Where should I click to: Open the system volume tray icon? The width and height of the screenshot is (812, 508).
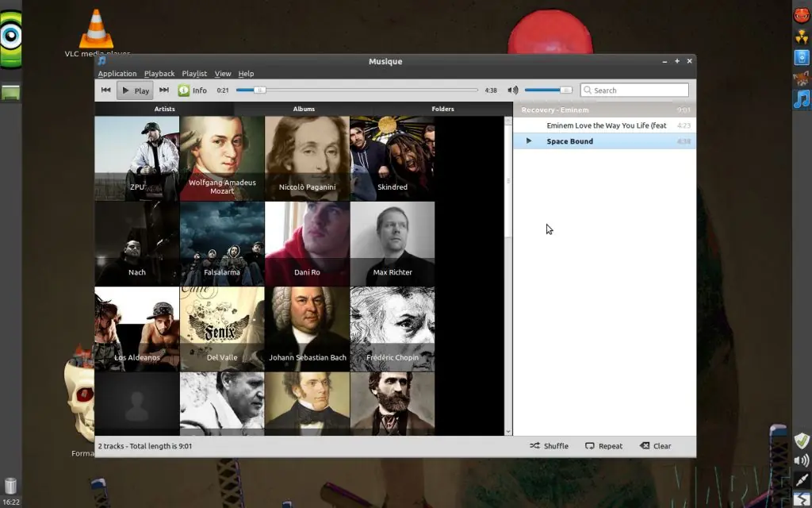point(802,460)
